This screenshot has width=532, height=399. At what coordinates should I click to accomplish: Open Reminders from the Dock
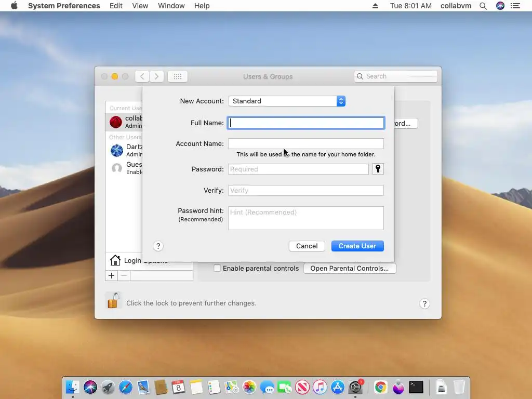click(x=214, y=387)
